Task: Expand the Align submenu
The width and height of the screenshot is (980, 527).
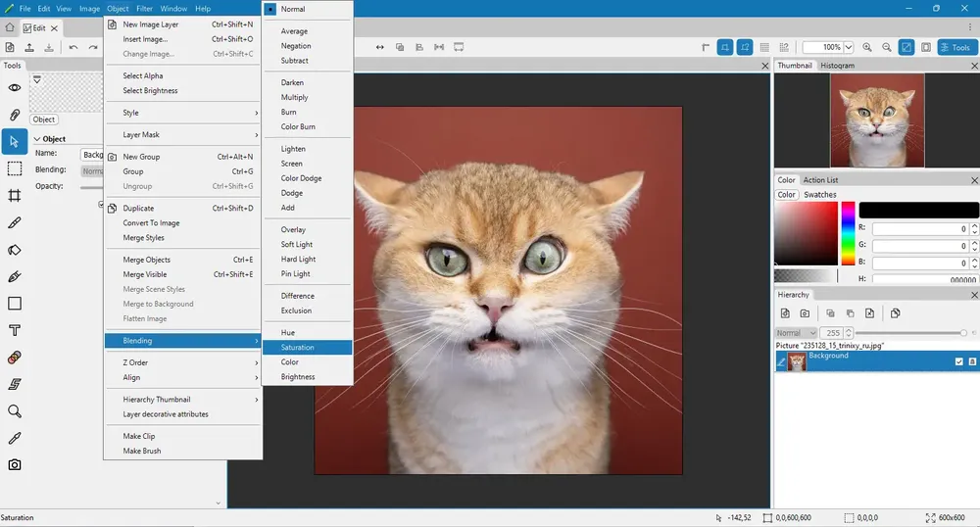Action: point(182,378)
